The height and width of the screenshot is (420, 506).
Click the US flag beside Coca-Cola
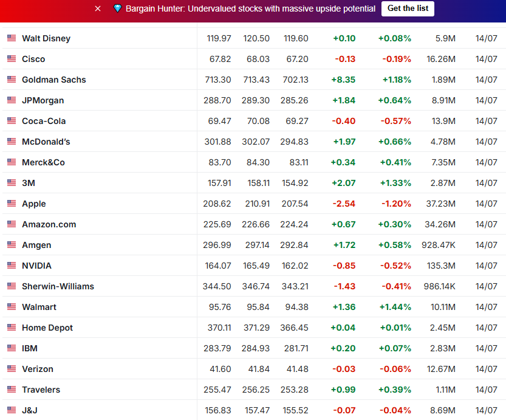pos(12,121)
